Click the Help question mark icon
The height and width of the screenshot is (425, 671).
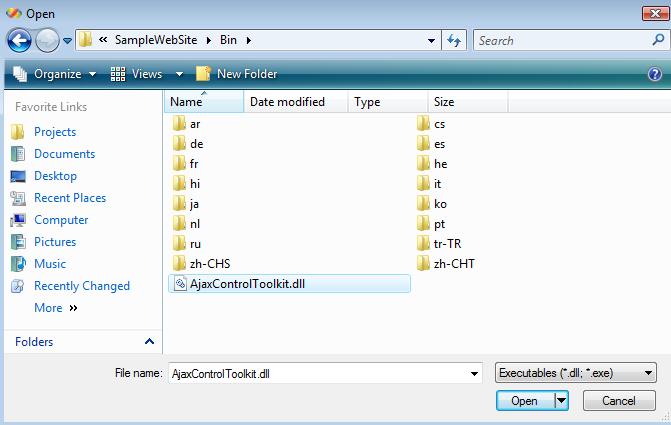click(x=655, y=74)
